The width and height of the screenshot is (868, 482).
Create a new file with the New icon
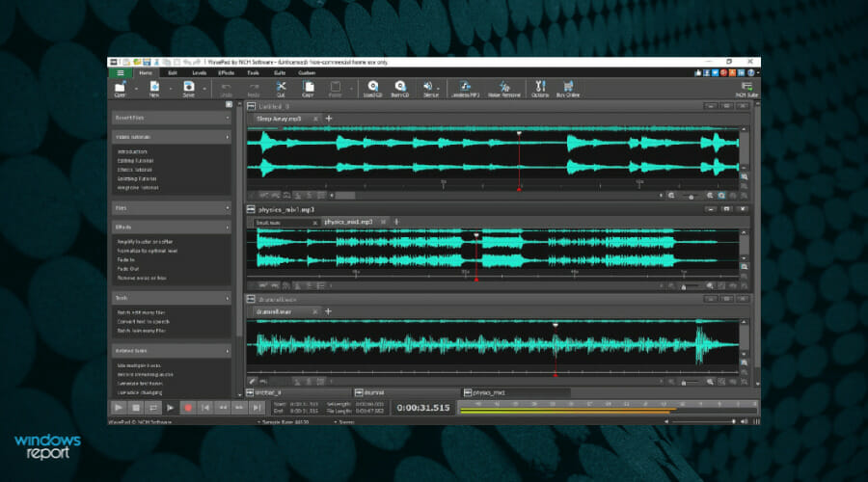click(154, 89)
